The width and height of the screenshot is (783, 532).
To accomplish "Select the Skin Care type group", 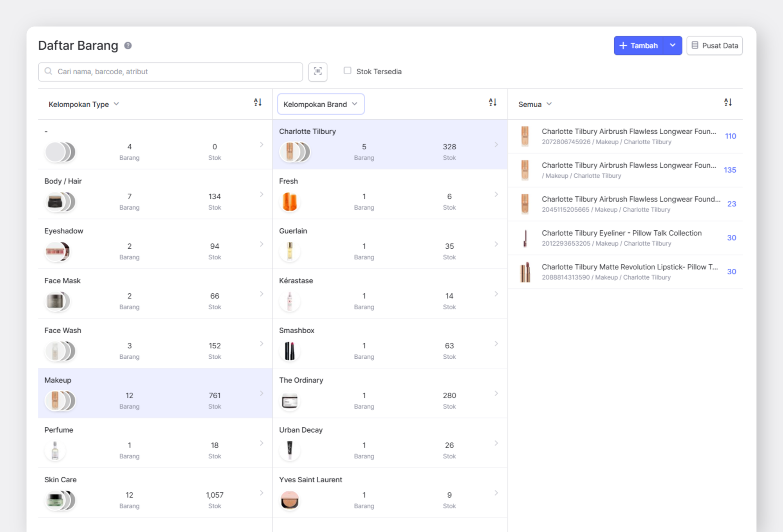I will point(155,492).
